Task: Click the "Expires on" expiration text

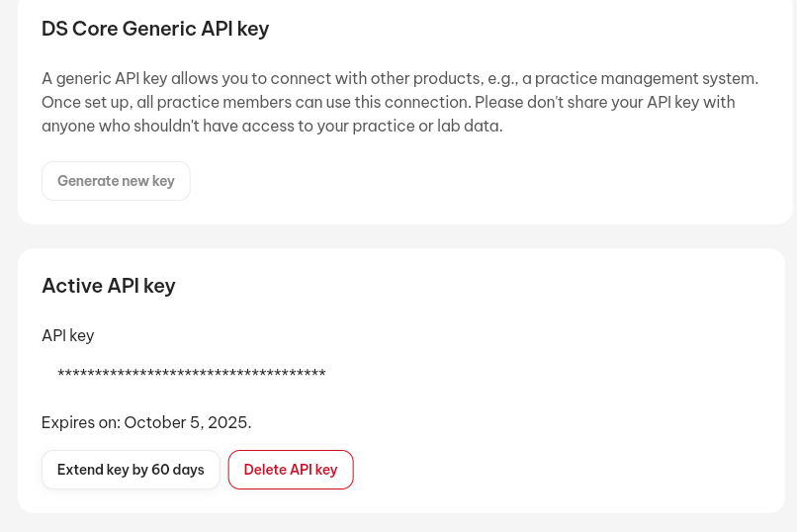Action: (146, 423)
